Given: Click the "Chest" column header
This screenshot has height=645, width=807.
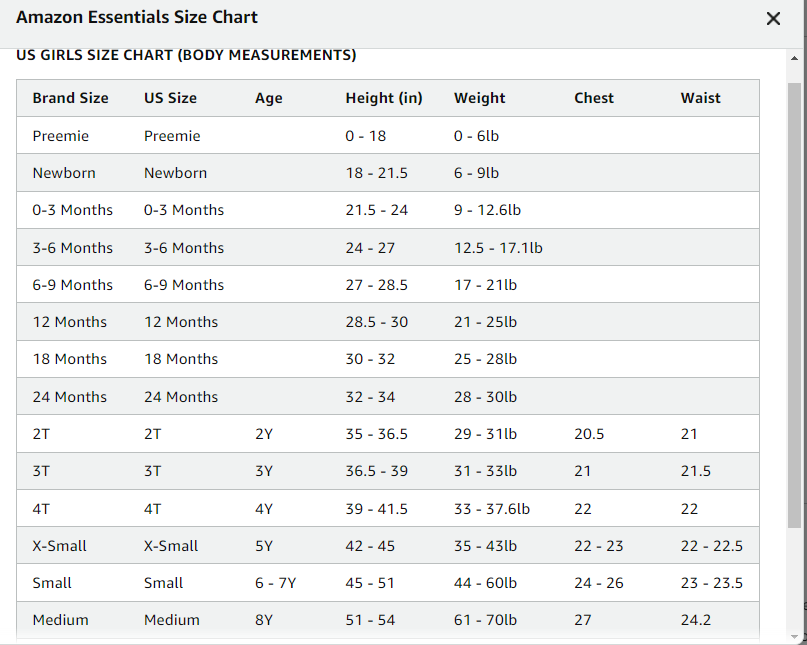Looking at the screenshot, I should coord(594,98).
